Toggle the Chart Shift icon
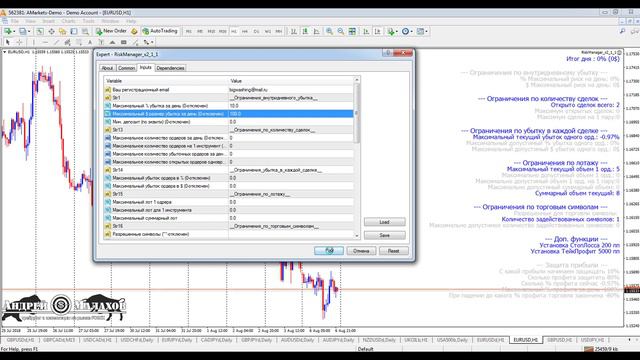Screen dimensions: 640x360 (378, 31)
